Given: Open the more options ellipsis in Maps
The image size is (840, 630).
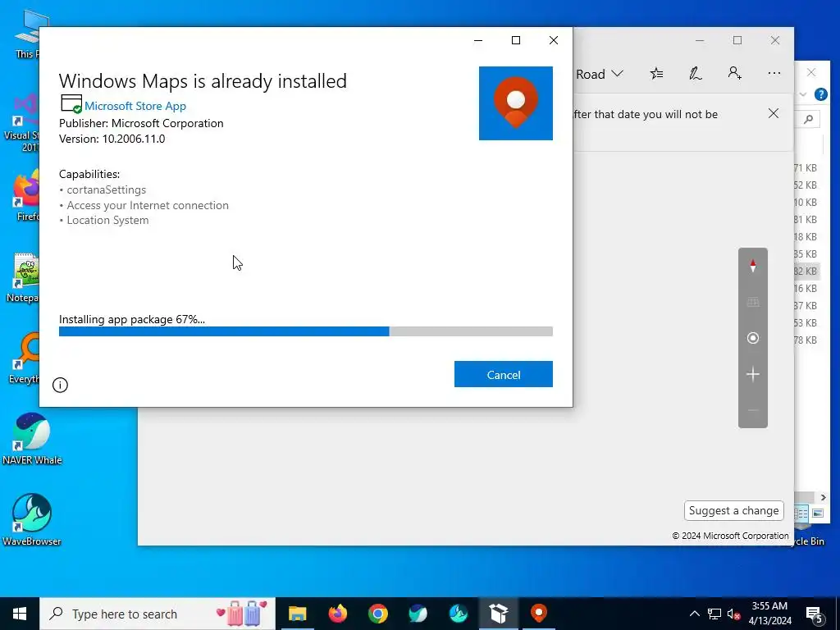Looking at the screenshot, I should pyautogui.click(x=774, y=73).
